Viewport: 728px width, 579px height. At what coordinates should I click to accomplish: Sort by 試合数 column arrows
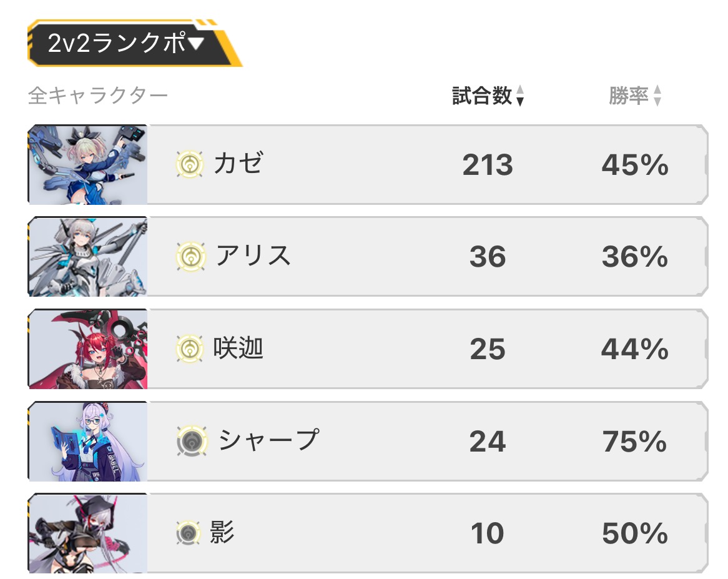(520, 96)
